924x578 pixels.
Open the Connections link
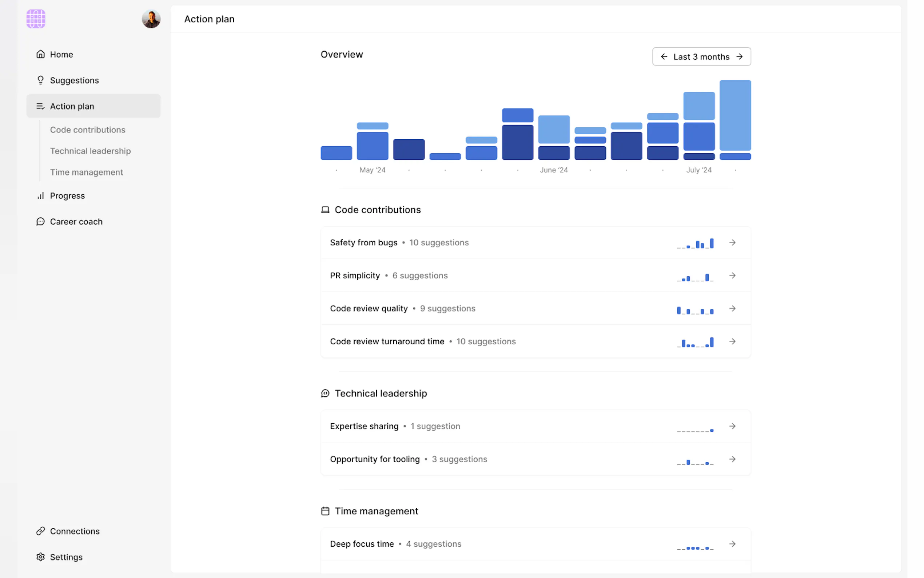point(75,531)
